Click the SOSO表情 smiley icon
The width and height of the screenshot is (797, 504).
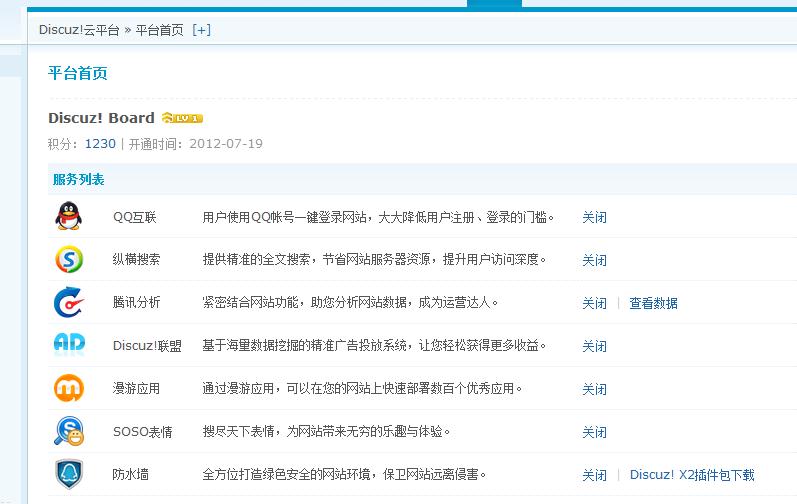point(69,431)
